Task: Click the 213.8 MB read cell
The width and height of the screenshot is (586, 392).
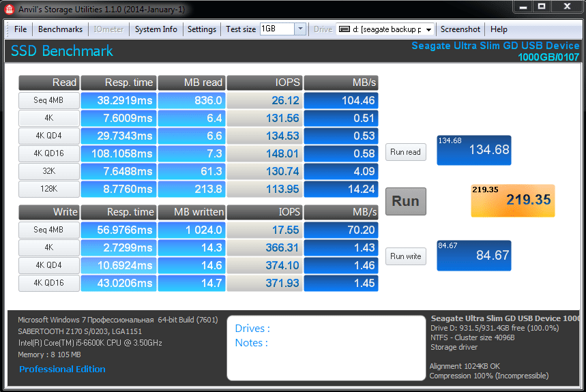Action: click(x=191, y=189)
